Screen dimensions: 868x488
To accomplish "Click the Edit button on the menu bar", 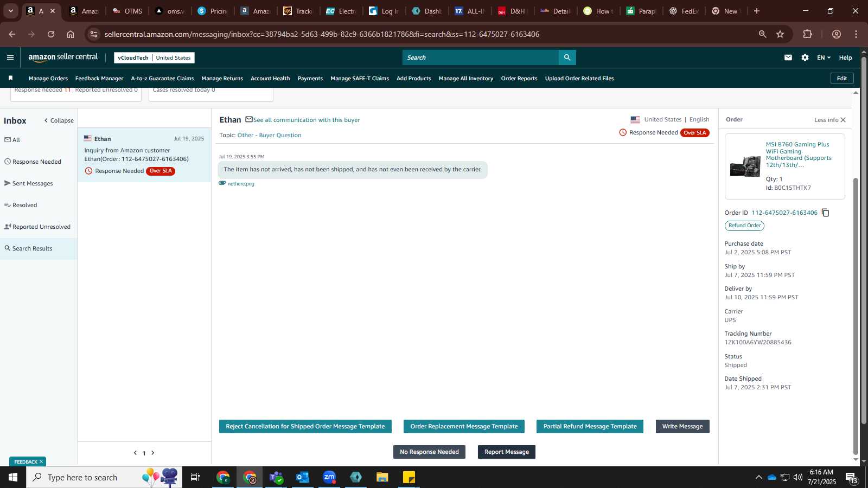I will [842, 78].
